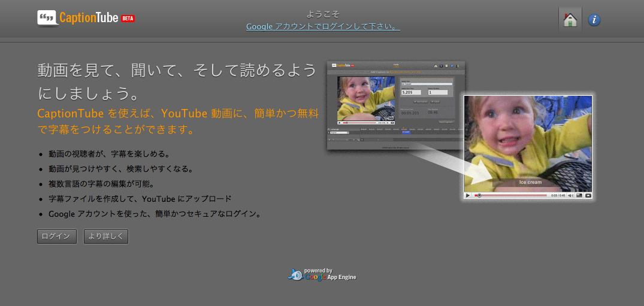644x306 pixels.
Task: Click the bullet 動画が見つけやすく、検索しやすくなる。
Action: 121,169
